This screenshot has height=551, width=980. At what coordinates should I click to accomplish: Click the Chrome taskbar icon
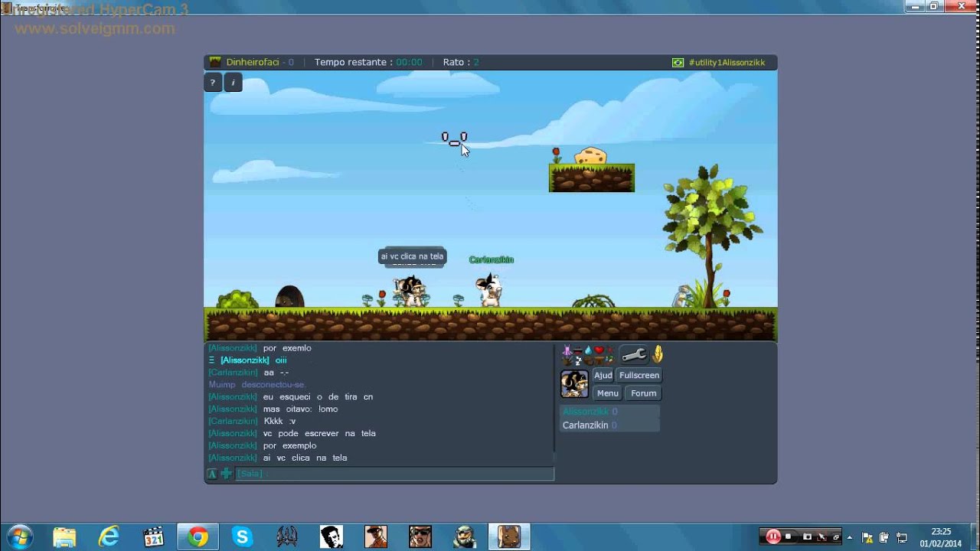tap(198, 536)
